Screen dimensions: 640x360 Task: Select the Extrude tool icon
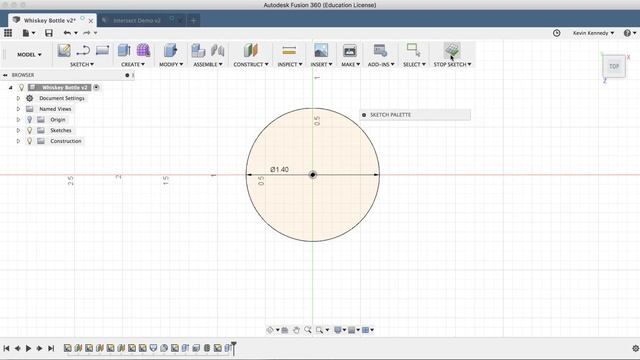point(124,51)
